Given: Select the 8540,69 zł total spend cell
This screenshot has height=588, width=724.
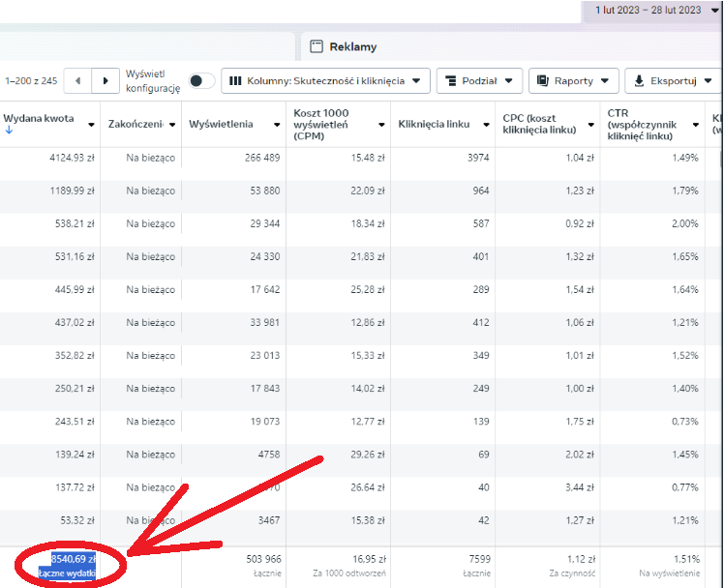Looking at the screenshot, I should click(x=73, y=559).
